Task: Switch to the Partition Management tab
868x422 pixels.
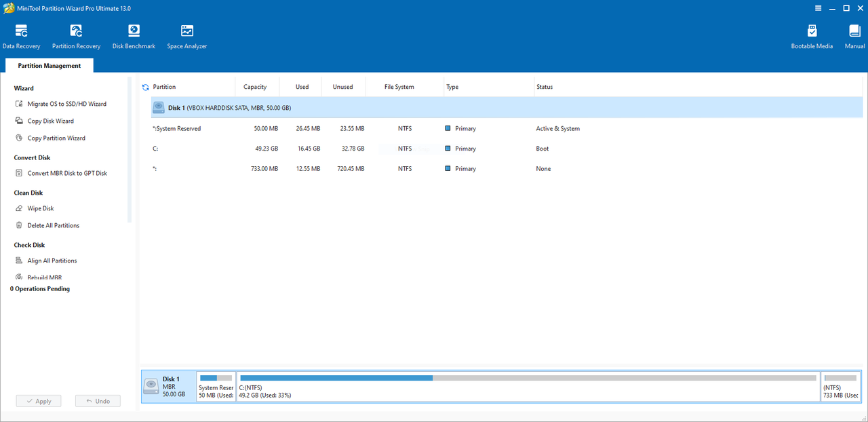Action: pyautogui.click(x=50, y=66)
